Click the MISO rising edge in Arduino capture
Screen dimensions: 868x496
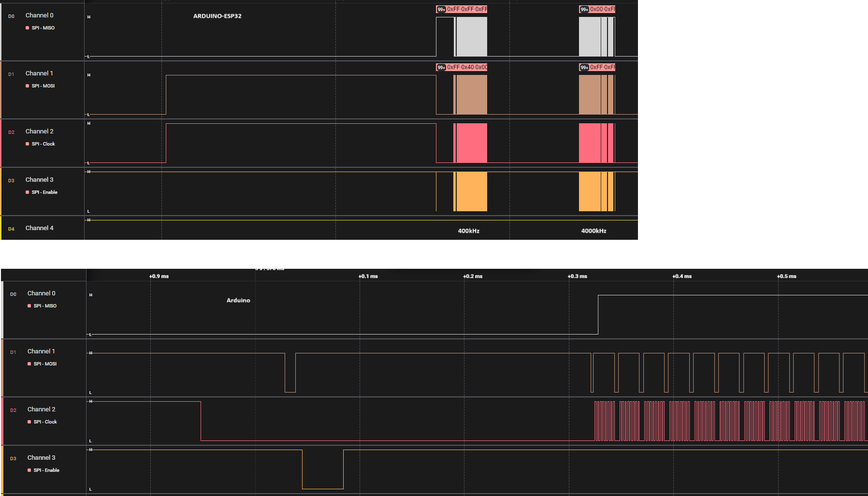[598, 315]
